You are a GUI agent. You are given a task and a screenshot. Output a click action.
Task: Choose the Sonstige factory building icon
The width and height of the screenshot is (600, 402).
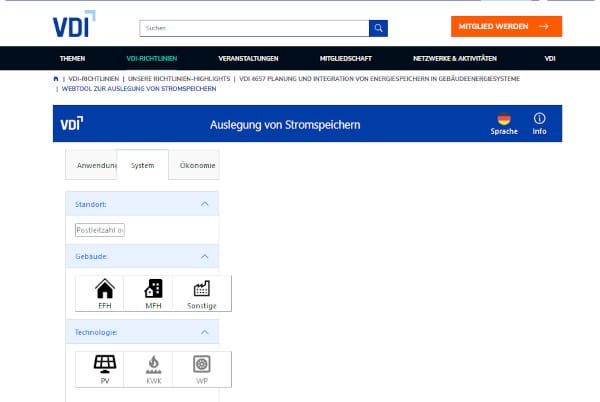coord(203,292)
